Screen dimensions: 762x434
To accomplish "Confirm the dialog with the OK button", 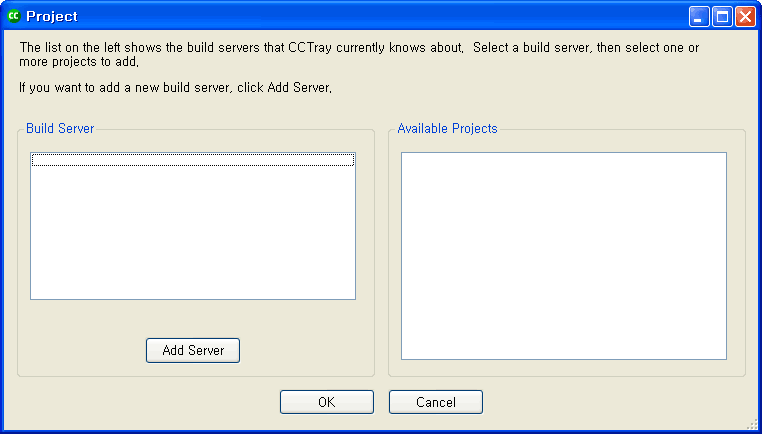I will click(x=326, y=402).
